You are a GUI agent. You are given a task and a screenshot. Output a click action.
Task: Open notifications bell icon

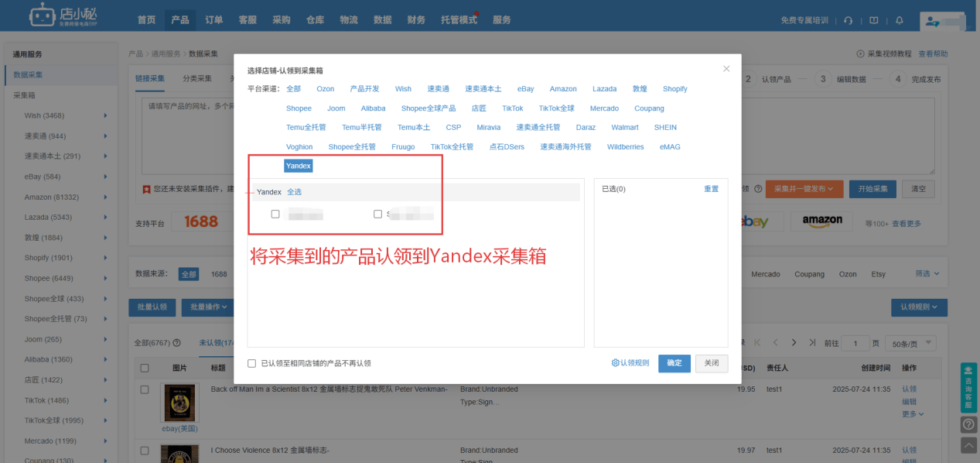pos(899,20)
